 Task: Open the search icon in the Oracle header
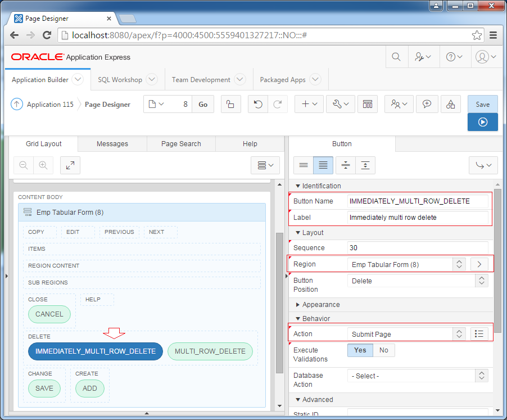pyautogui.click(x=396, y=57)
